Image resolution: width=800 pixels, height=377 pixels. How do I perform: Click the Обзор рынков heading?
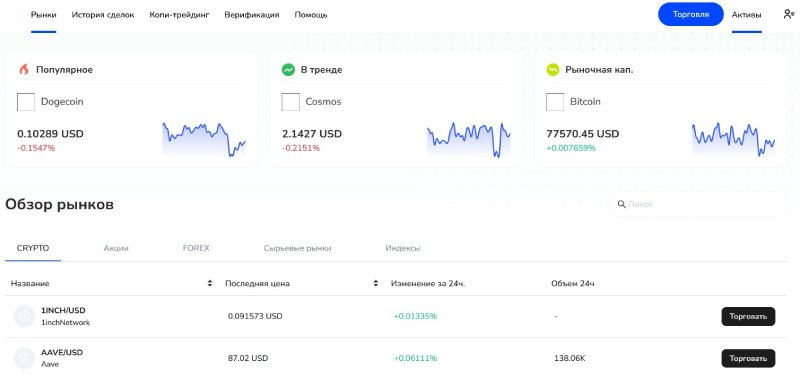[x=59, y=205]
